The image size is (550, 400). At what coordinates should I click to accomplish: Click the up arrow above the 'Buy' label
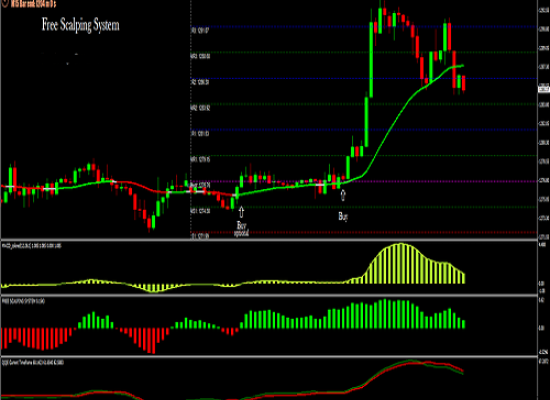[x=343, y=195]
